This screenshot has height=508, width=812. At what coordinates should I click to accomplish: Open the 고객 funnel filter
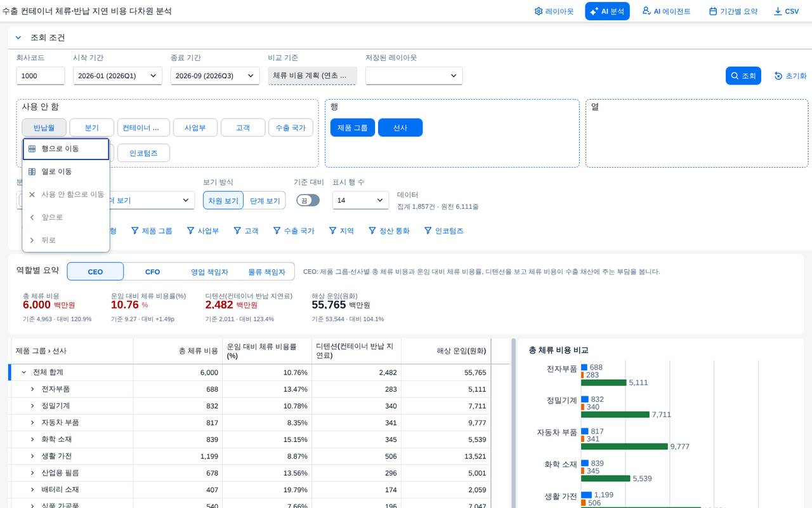pos(246,231)
